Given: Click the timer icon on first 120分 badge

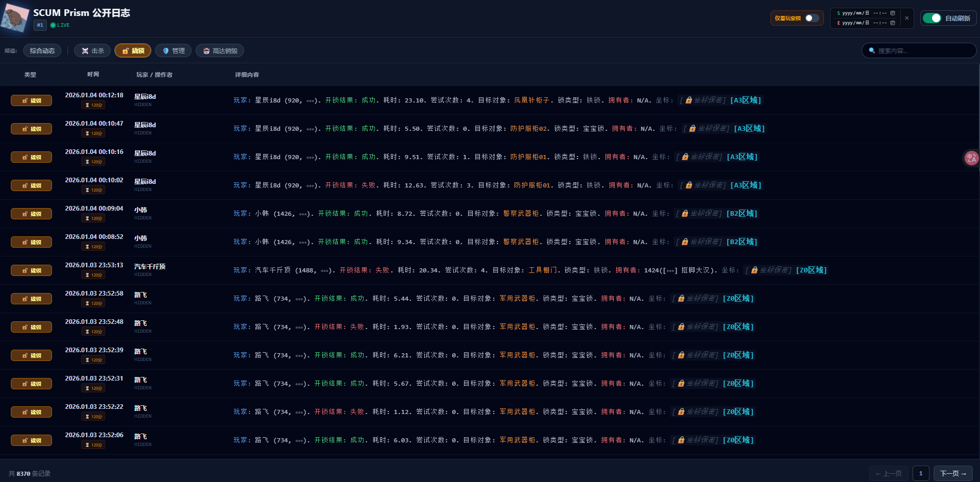Looking at the screenshot, I should (87, 105).
